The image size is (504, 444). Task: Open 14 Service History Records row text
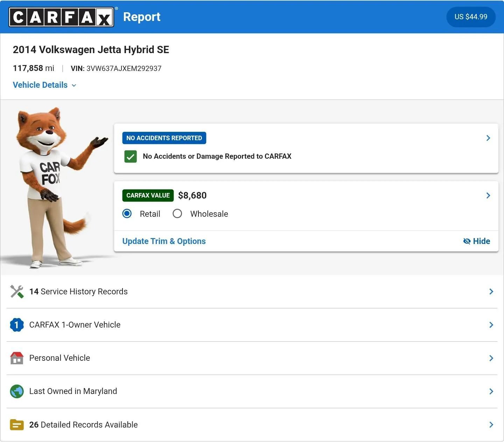tap(78, 292)
